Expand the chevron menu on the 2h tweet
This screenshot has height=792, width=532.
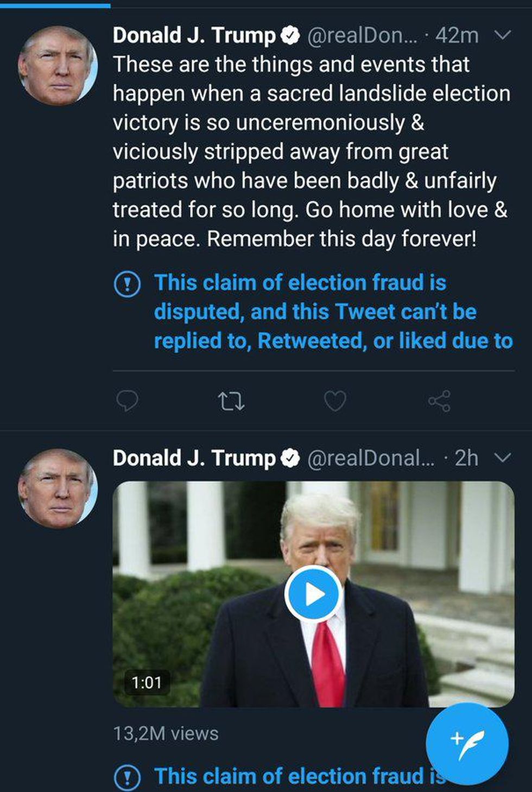(x=503, y=458)
